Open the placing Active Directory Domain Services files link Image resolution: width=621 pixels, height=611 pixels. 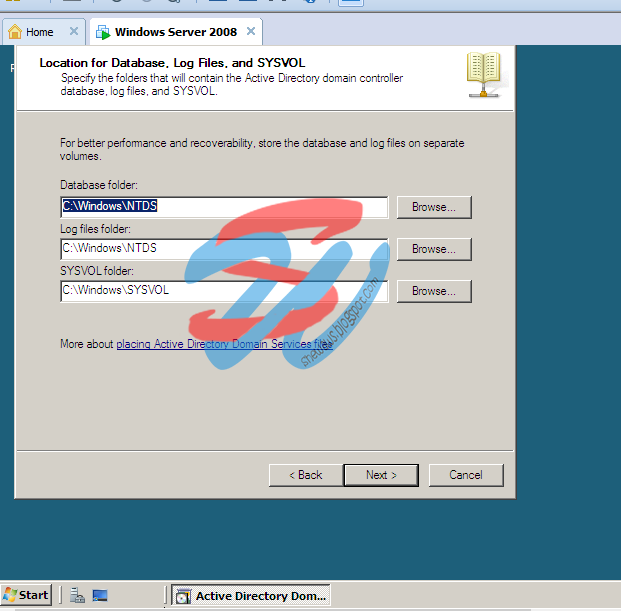224,344
